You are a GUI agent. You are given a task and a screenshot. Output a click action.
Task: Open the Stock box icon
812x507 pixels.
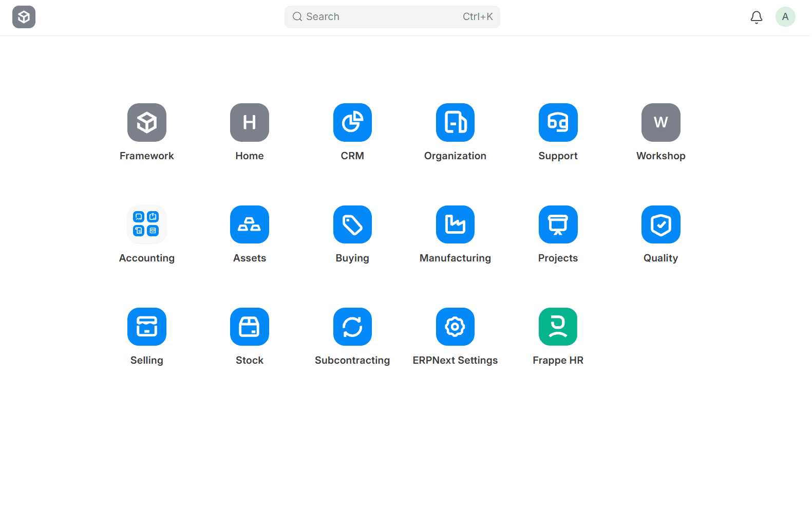(250, 327)
